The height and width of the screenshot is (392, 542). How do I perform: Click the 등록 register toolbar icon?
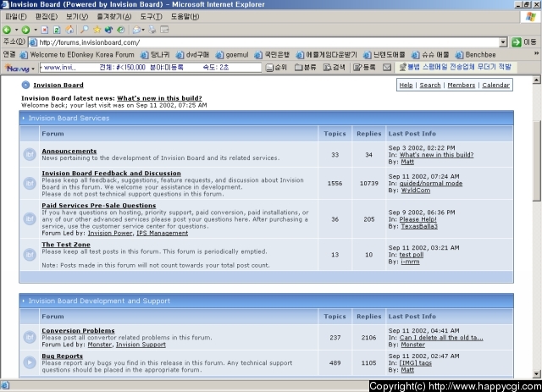[x=364, y=68]
